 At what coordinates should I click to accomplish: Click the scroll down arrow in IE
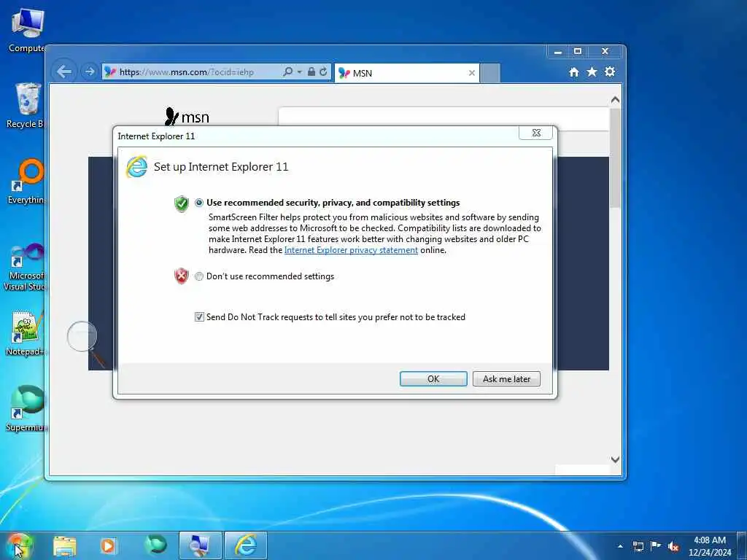[615, 459]
